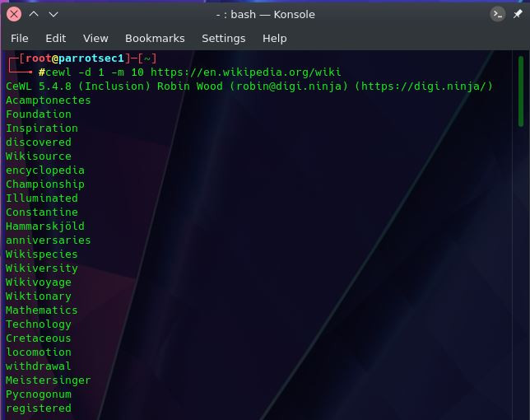Click the word registered
Image resolution: width=530 pixels, height=420 pixels.
(x=39, y=408)
